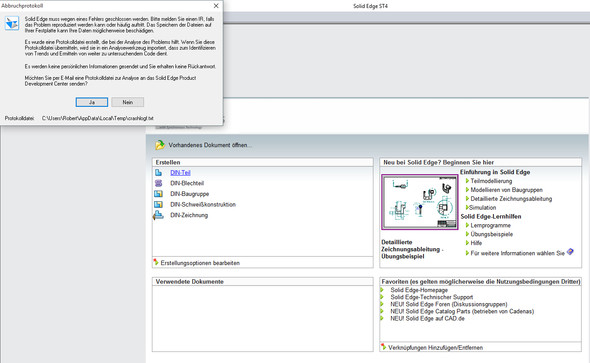Click the arrow icon beside Hilfe
The image size is (590, 363).
[467, 243]
